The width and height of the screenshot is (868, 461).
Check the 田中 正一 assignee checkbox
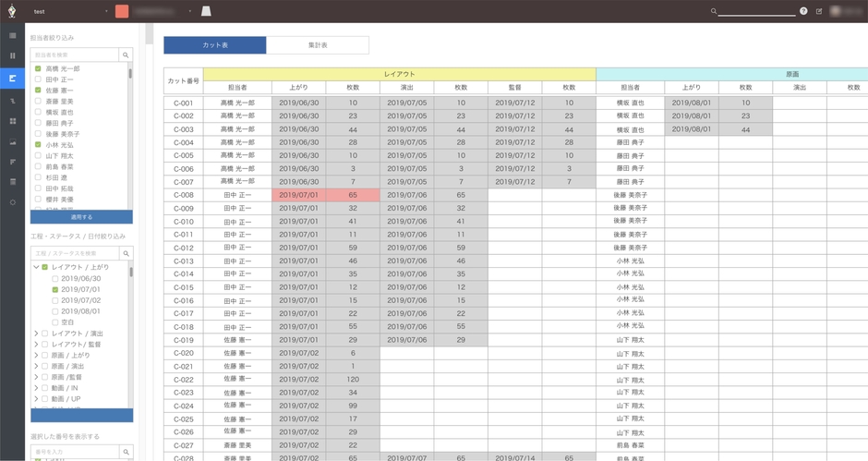[38, 79]
